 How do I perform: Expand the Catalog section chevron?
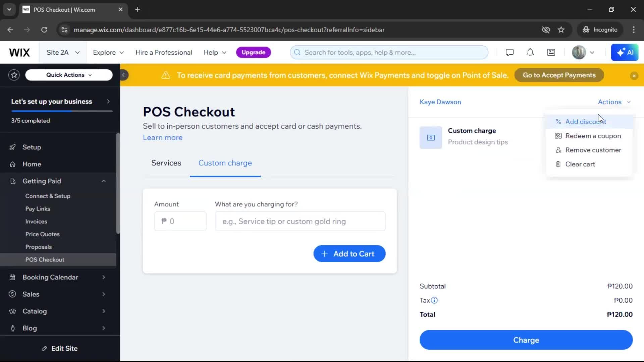tap(103, 311)
